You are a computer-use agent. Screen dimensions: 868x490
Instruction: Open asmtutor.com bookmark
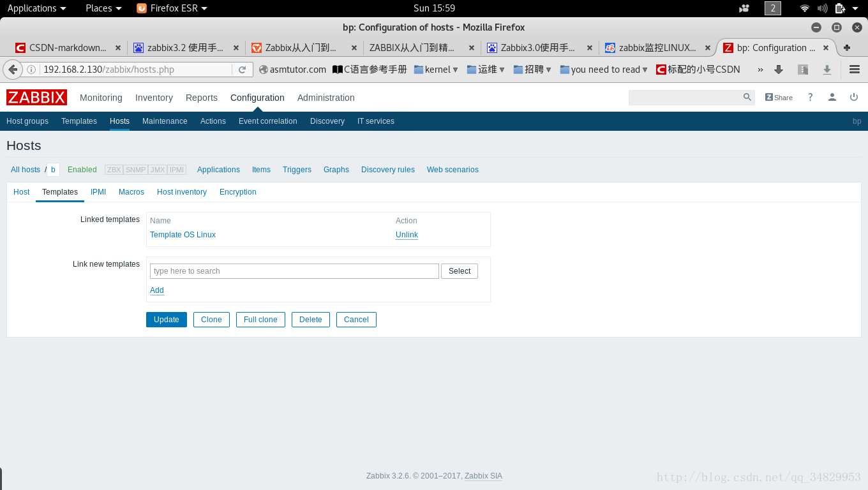[x=292, y=70]
